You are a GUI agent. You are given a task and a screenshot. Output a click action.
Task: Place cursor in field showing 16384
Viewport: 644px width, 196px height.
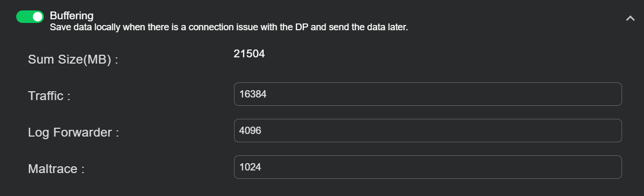(x=428, y=94)
